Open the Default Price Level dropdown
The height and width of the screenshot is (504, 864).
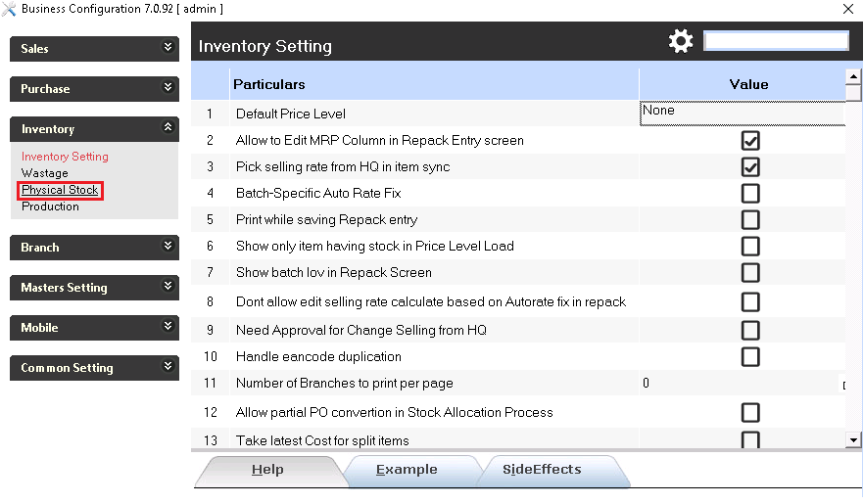pyautogui.click(x=742, y=112)
